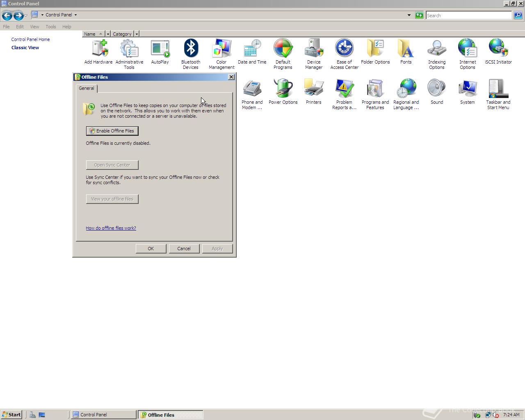525x420 pixels.
Task: Expand the recent pages dropdown beside Forward
Action: tap(26, 16)
